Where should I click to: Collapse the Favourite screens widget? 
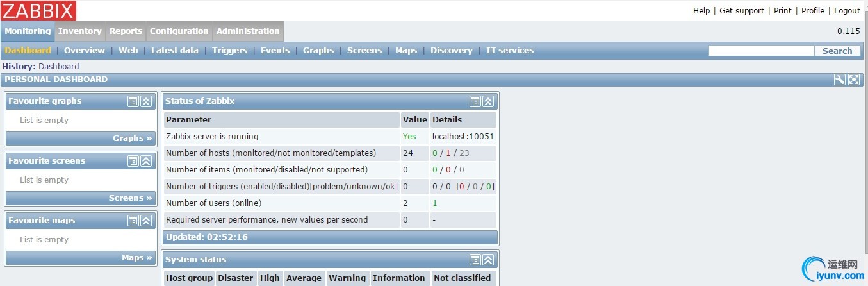[146, 161]
